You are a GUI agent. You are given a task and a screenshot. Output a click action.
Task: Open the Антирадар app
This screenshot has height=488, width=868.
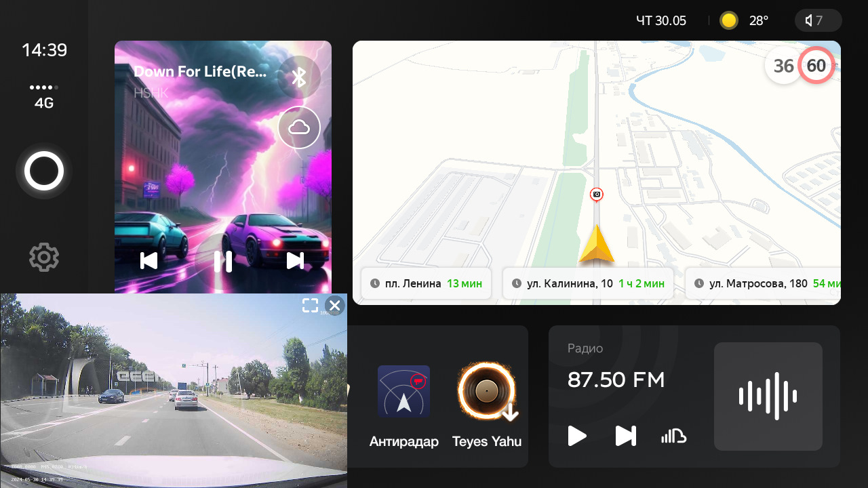(x=403, y=406)
